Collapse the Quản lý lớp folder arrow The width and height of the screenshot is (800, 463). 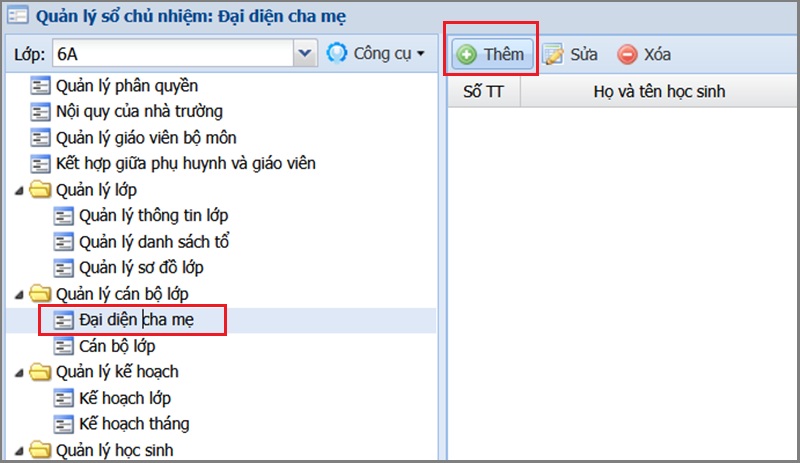coord(19,191)
